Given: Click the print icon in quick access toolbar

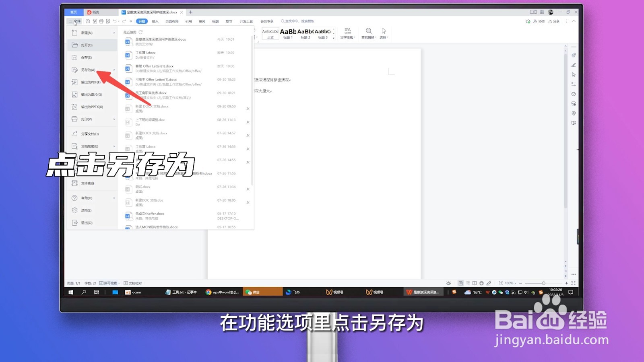Looking at the screenshot, I should (x=101, y=21).
